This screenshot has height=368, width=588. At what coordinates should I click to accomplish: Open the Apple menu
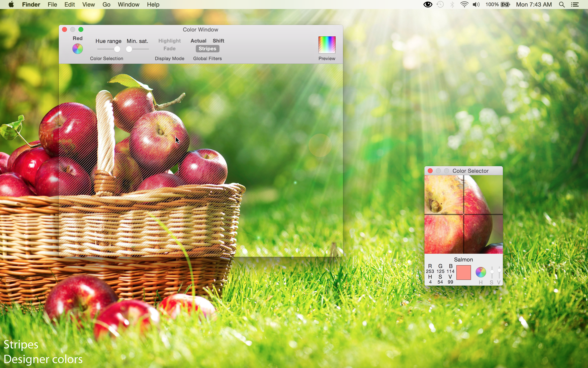pyautogui.click(x=11, y=4)
